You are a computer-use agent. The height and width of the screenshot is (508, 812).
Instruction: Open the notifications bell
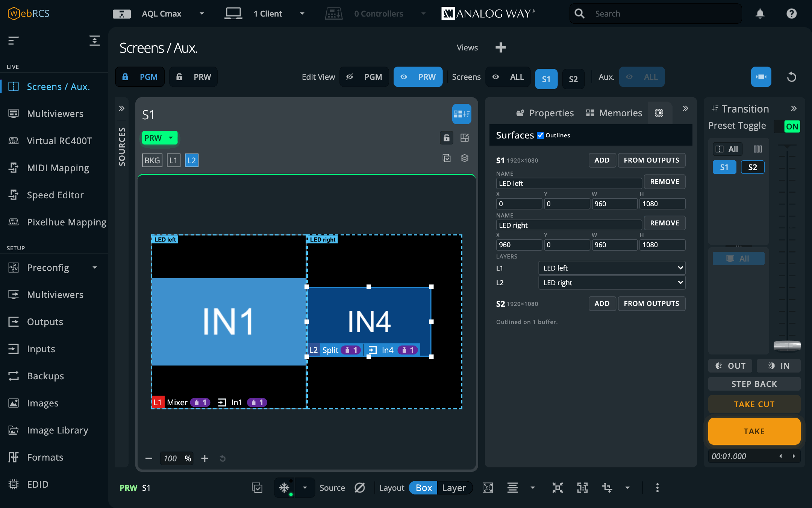point(760,14)
